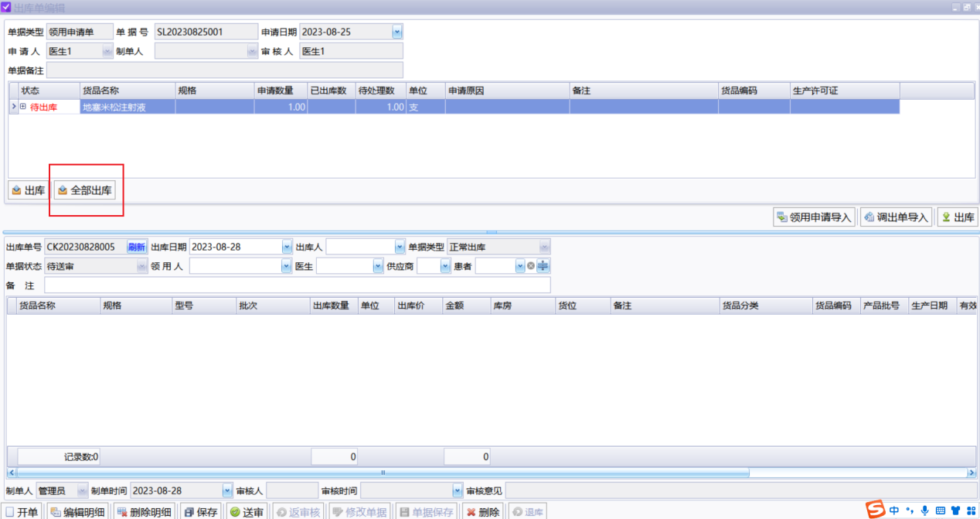Click the soft keyboard icon in IME bar

coord(941,510)
